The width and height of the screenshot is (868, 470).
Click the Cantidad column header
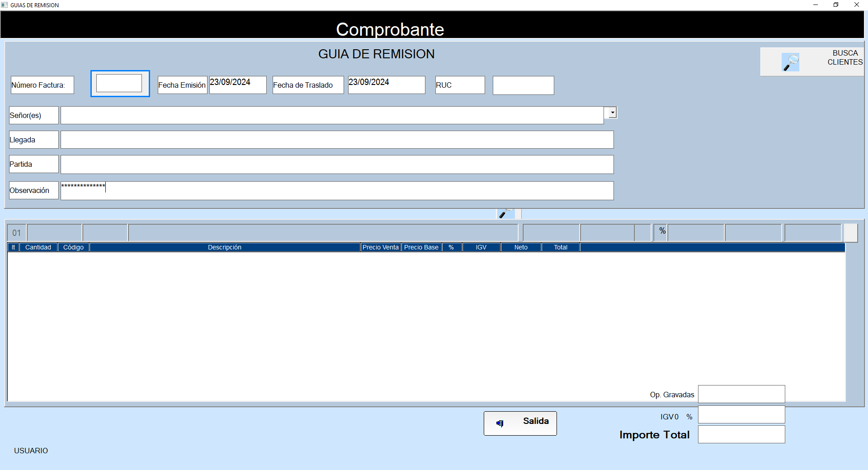click(x=38, y=247)
